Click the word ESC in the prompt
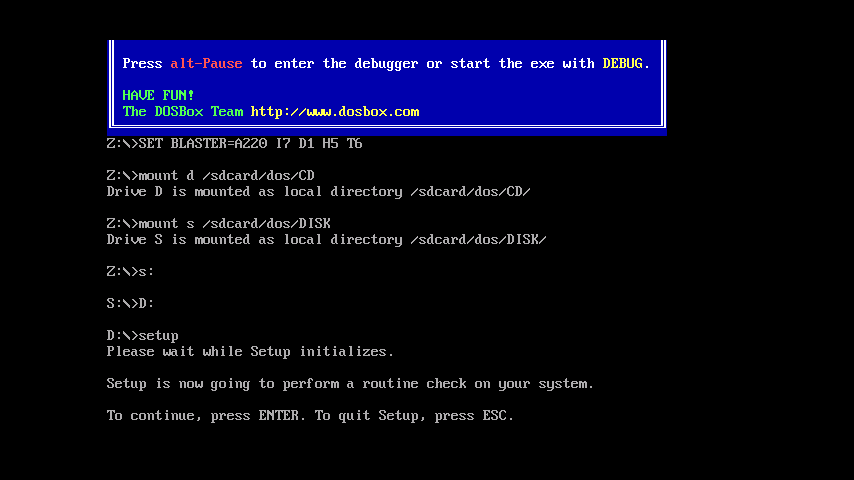Screen dimensions: 854x480 click(x=495, y=416)
